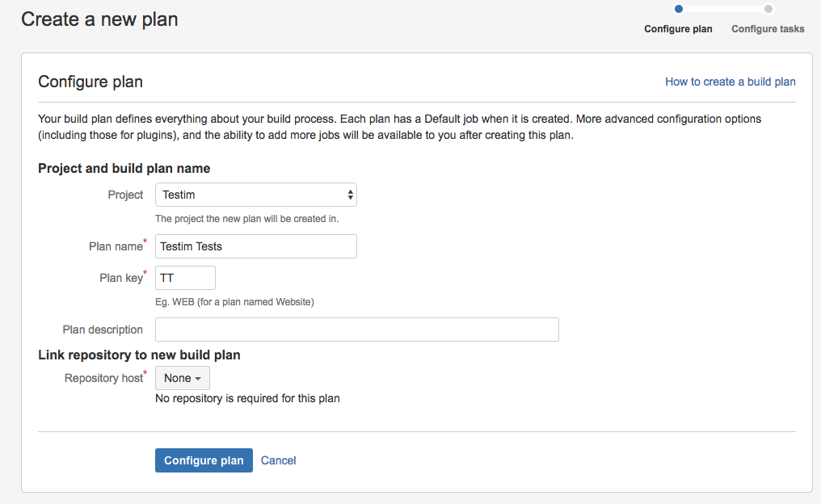Click the Configure tasks step circle
The image size is (821, 504).
[768, 9]
